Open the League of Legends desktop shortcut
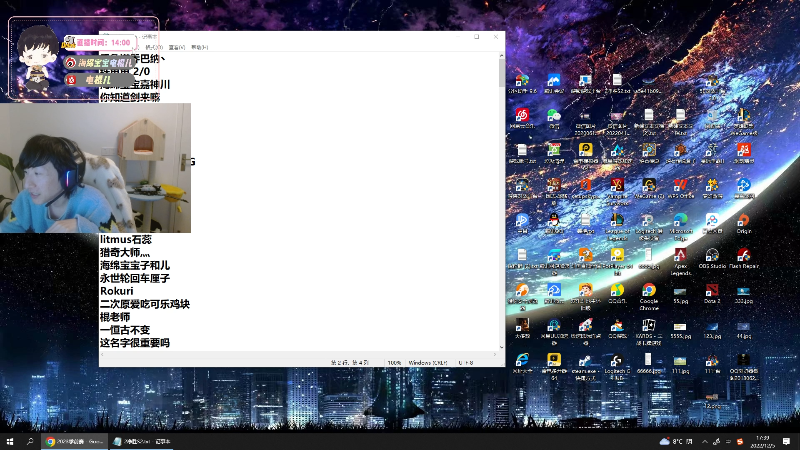800x450 pixels. point(617,227)
